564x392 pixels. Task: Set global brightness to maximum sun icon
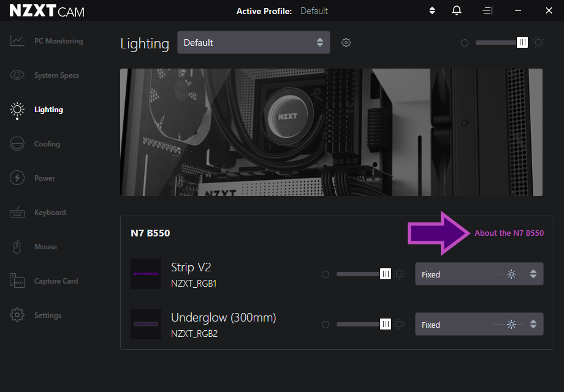coord(538,43)
